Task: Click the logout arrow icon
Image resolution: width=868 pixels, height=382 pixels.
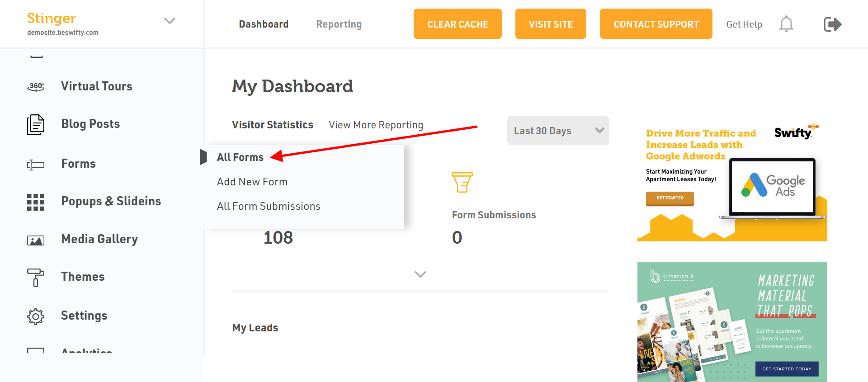Action: (832, 24)
